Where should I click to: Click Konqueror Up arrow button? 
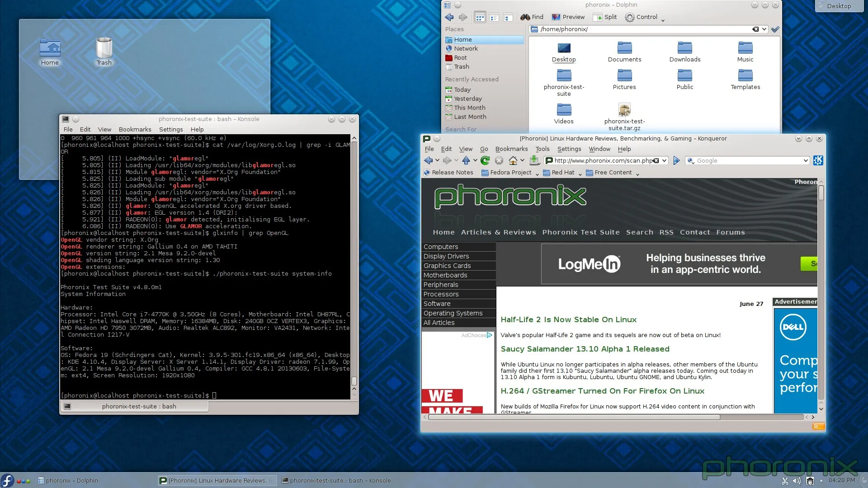pos(466,160)
